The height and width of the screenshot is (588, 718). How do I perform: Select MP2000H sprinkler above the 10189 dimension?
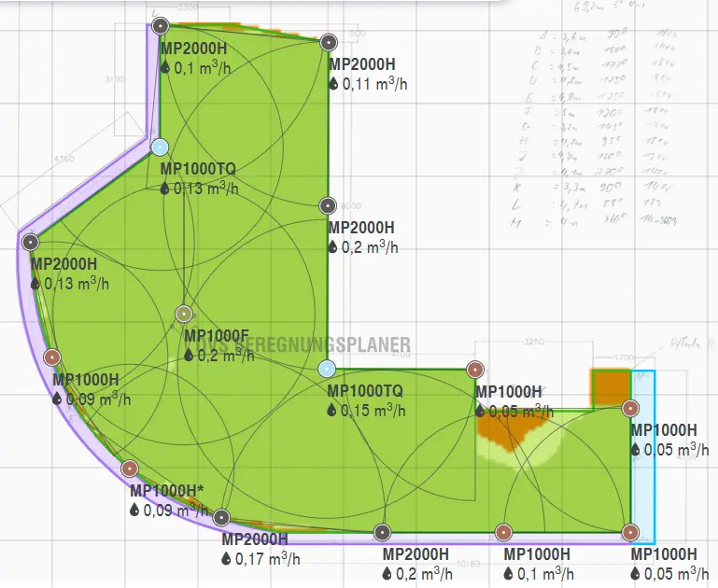coord(383,533)
